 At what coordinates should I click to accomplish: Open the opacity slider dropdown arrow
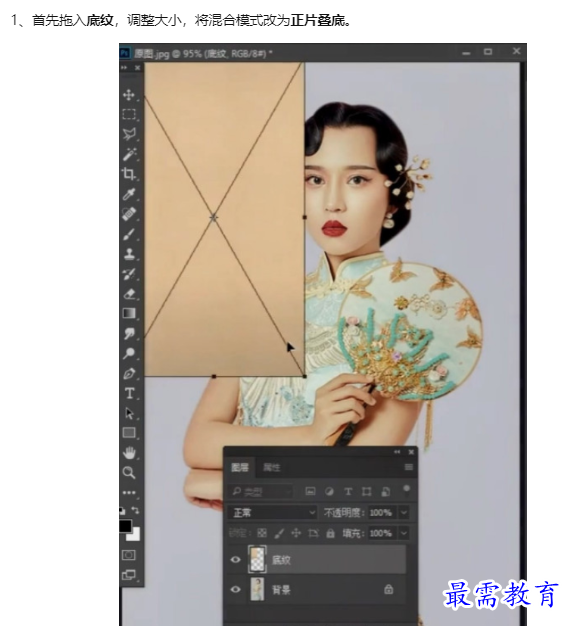404,512
